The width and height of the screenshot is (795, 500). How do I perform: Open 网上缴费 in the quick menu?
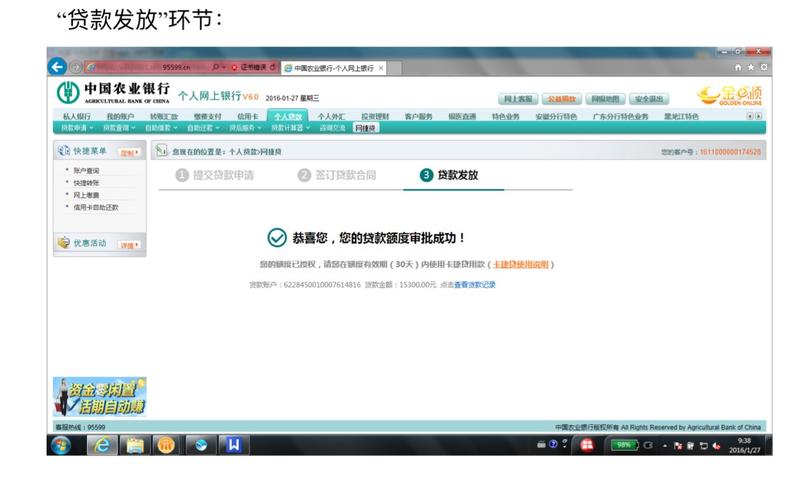(x=86, y=195)
